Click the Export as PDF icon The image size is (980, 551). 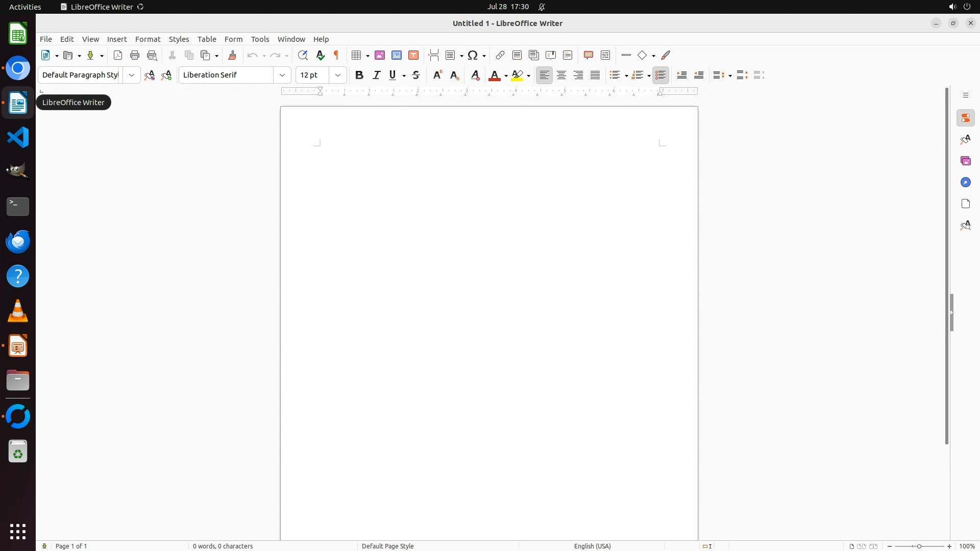118,56
